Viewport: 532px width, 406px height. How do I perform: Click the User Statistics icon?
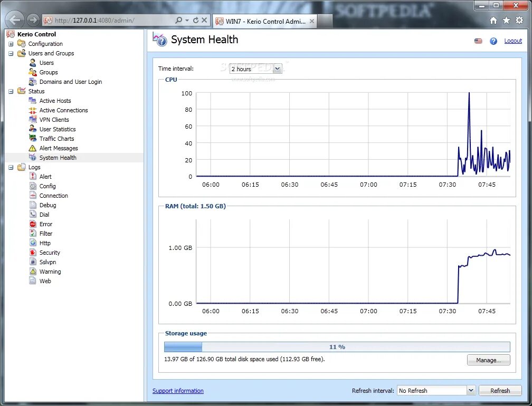coord(33,129)
